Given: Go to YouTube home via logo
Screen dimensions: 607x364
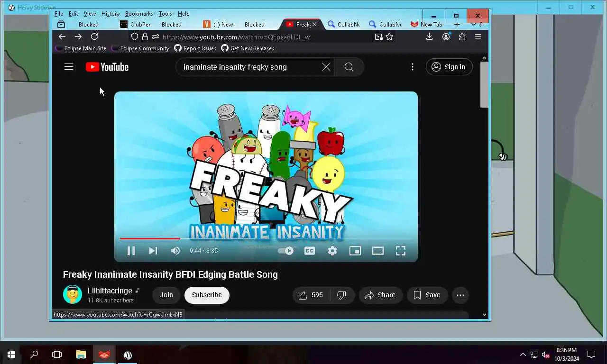Looking at the screenshot, I should click(107, 67).
